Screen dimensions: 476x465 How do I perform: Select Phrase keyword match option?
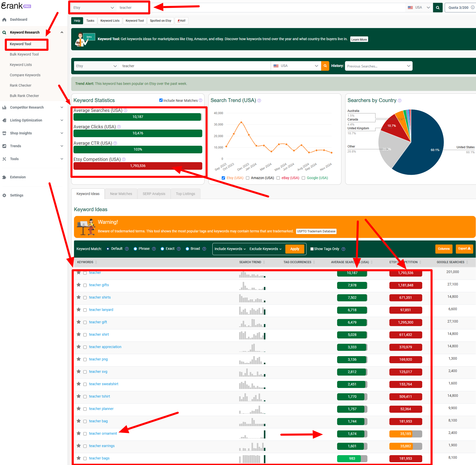[x=135, y=249]
